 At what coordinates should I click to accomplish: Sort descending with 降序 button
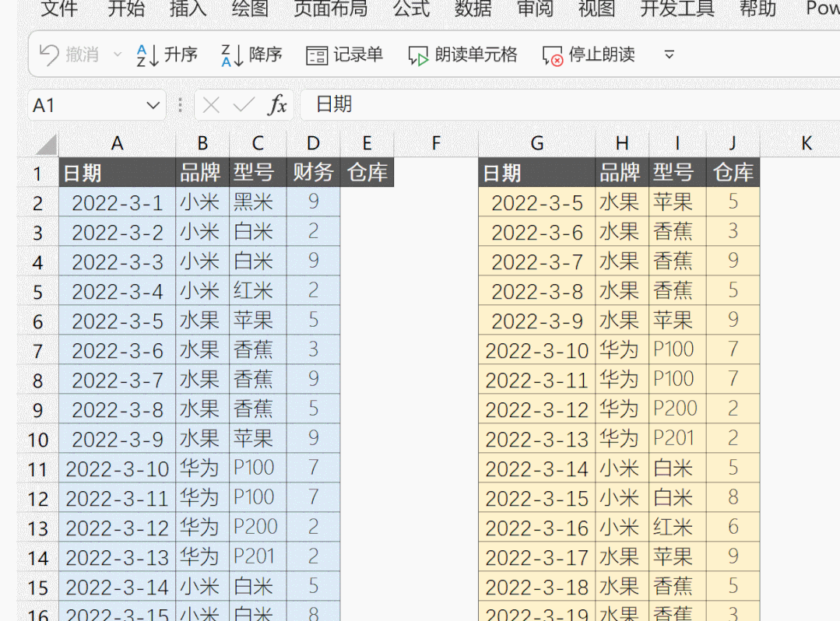tap(251, 54)
